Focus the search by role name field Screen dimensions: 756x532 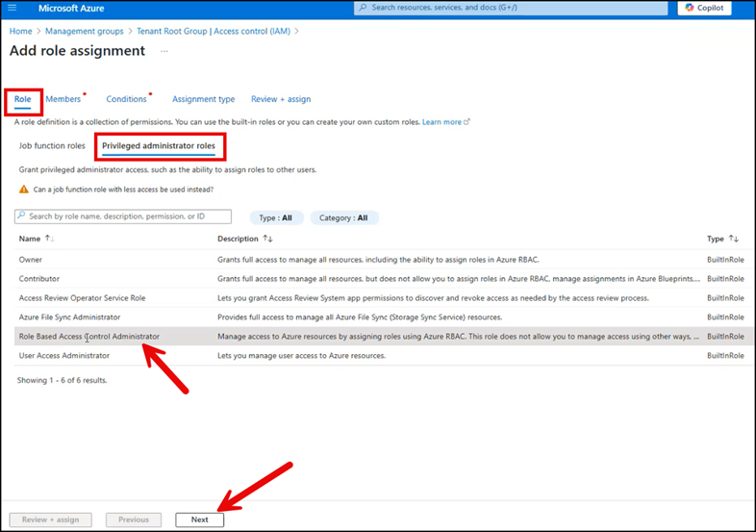click(123, 216)
